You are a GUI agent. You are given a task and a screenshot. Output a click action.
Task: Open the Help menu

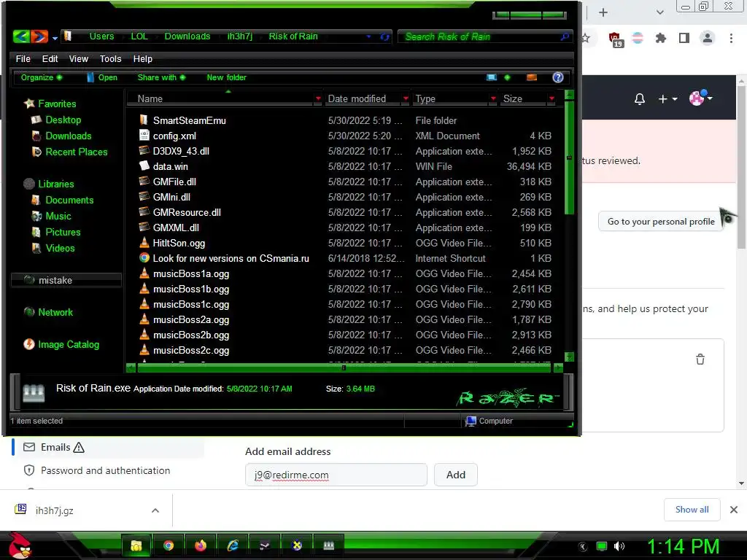tap(142, 58)
